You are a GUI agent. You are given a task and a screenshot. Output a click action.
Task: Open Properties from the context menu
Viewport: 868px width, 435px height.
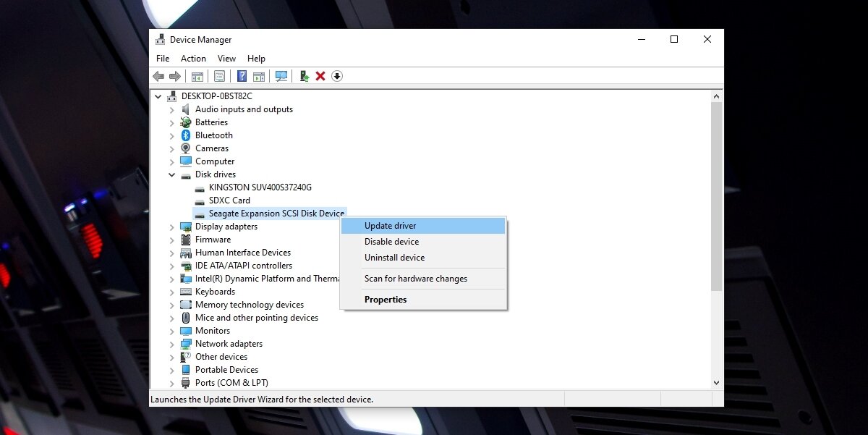386,300
